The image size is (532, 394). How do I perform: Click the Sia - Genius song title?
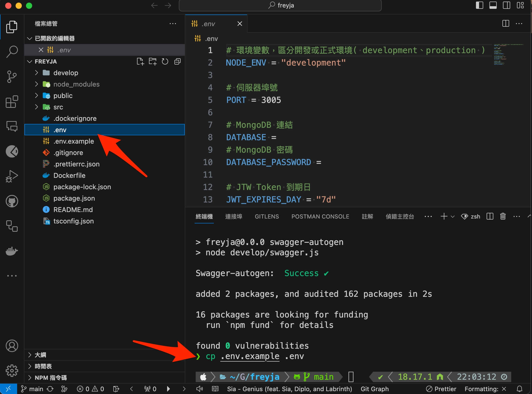[289, 389]
